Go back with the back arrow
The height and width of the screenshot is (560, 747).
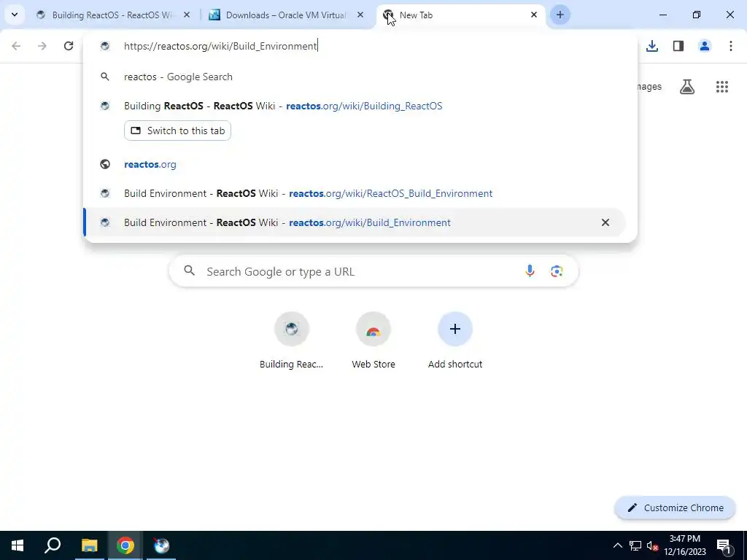click(16, 46)
